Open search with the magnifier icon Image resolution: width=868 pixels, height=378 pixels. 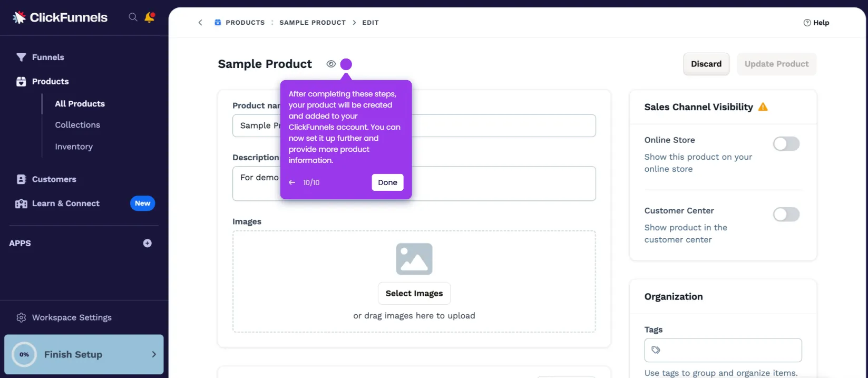click(x=133, y=17)
